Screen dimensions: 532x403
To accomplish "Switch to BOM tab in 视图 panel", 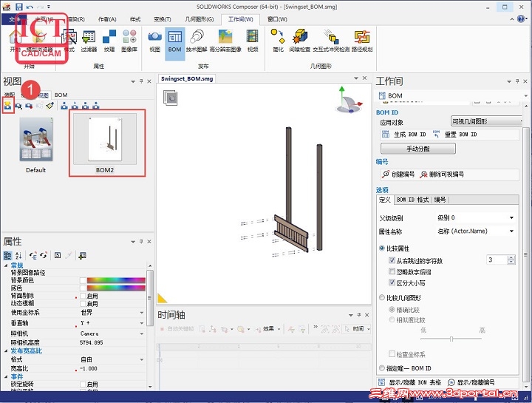I will click(61, 95).
